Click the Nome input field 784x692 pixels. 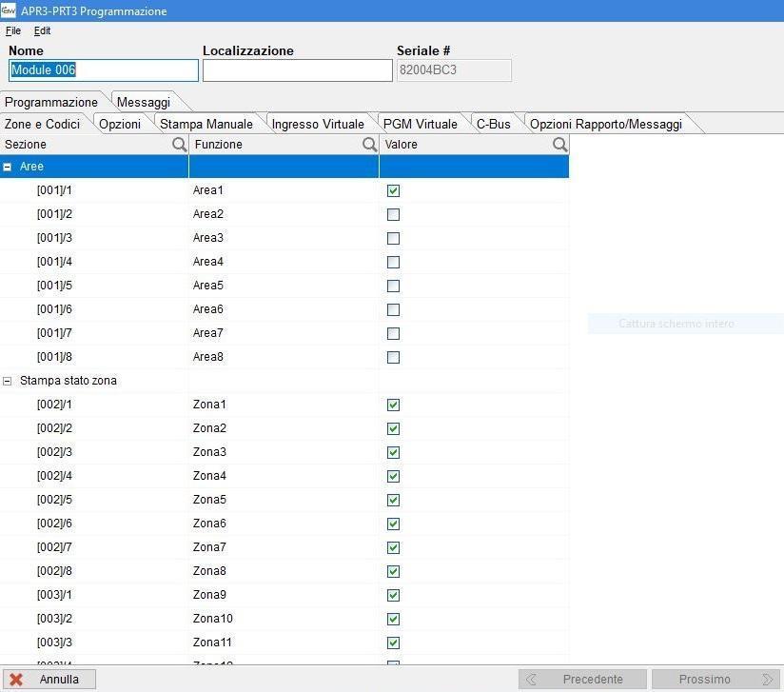[x=104, y=70]
